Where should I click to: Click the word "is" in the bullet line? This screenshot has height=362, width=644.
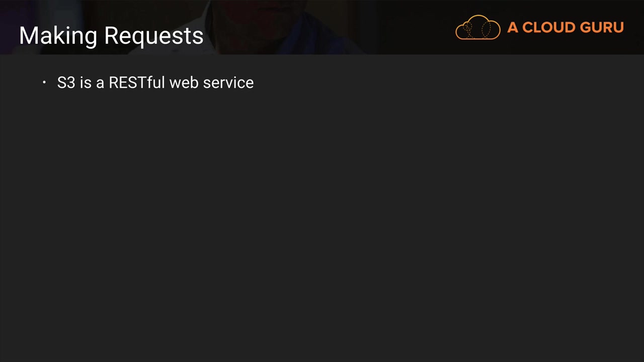point(86,82)
